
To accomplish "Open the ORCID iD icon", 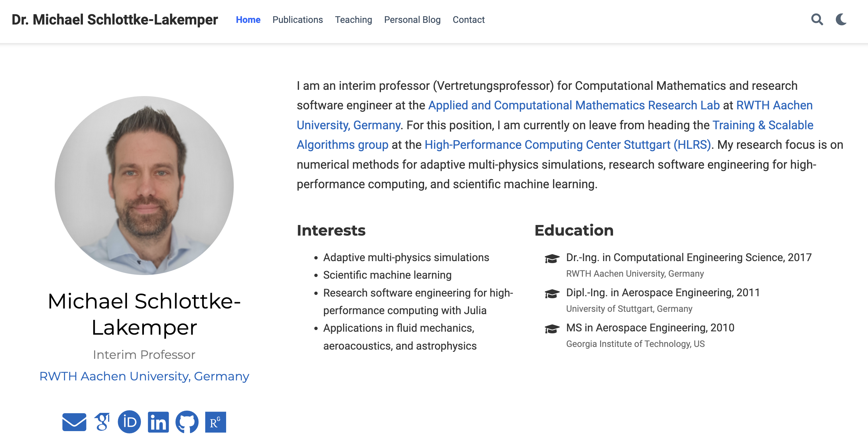I will (129, 422).
